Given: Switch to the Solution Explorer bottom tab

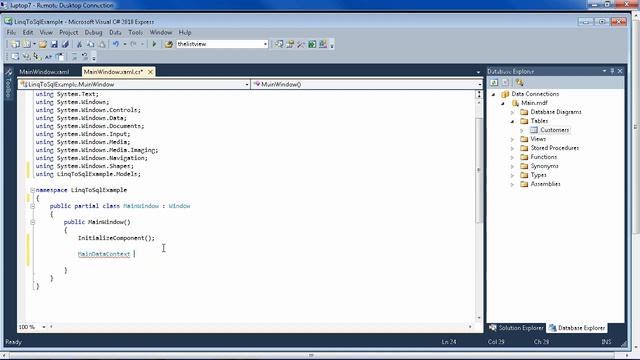Looking at the screenshot, I should (516, 328).
